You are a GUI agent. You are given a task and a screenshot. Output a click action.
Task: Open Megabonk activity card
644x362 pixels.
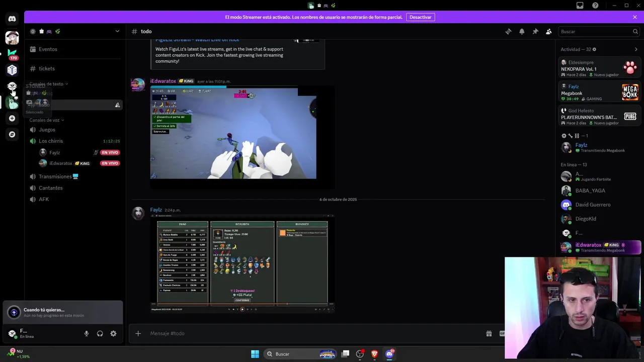click(x=600, y=93)
